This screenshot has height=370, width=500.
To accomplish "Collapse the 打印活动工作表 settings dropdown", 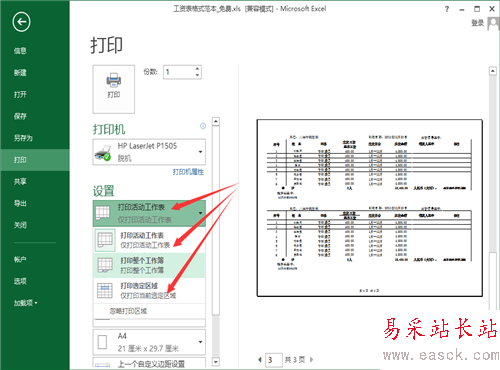I will (149, 213).
